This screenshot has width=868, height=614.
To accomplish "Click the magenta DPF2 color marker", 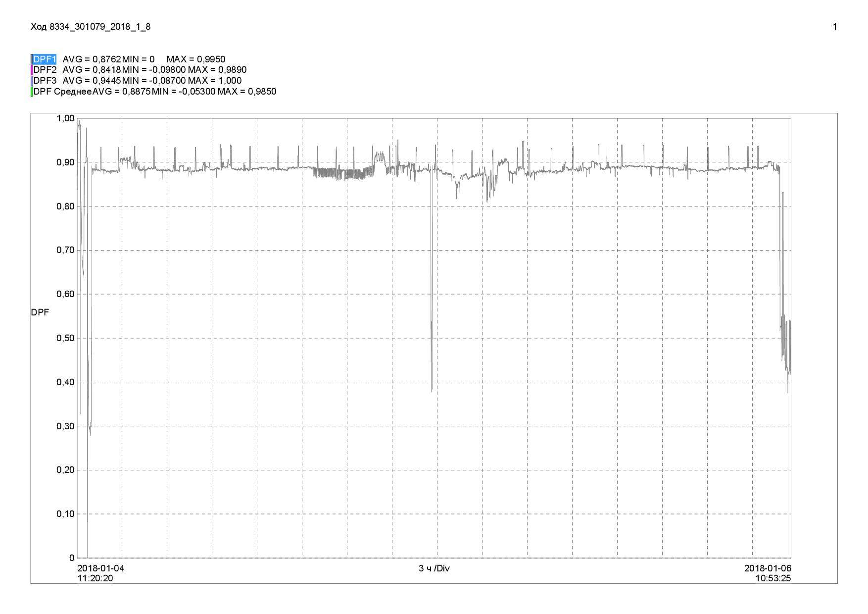I will point(32,70).
